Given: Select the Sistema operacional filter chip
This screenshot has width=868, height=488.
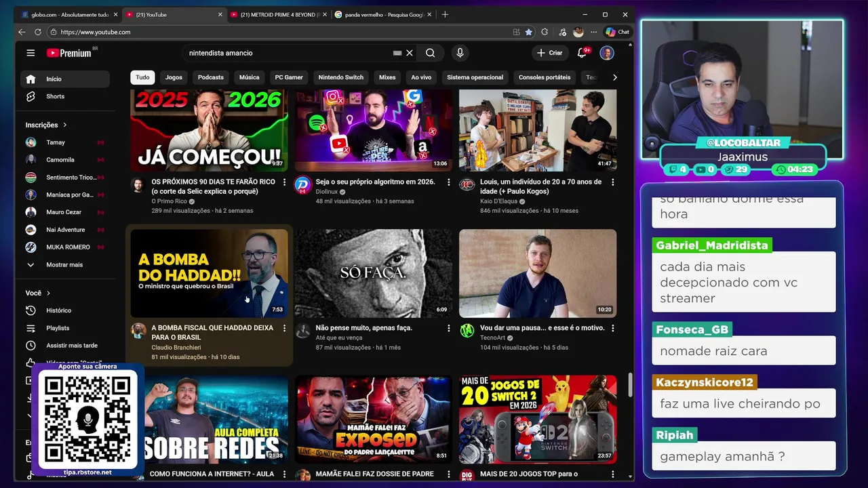Looking at the screenshot, I should [x=475, y=77].
